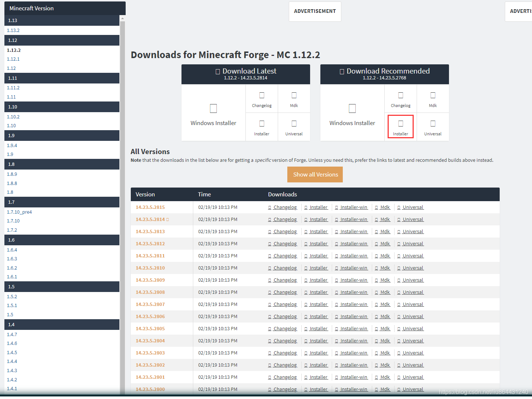Select Minecraft version 1.12.1 in sidebar
Screen dimensions: 532x399
(x=13, y=59)
